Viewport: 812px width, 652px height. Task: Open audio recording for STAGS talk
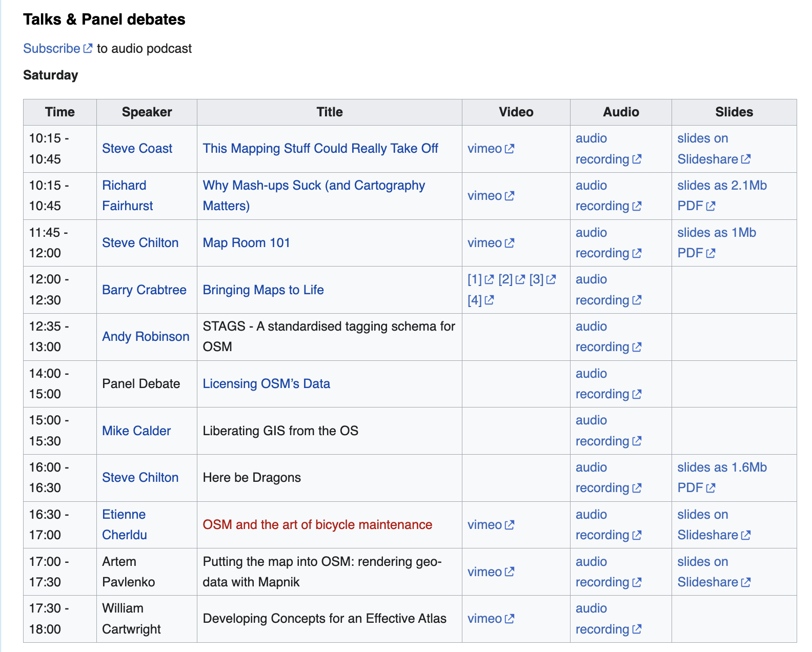click(608, 337)
